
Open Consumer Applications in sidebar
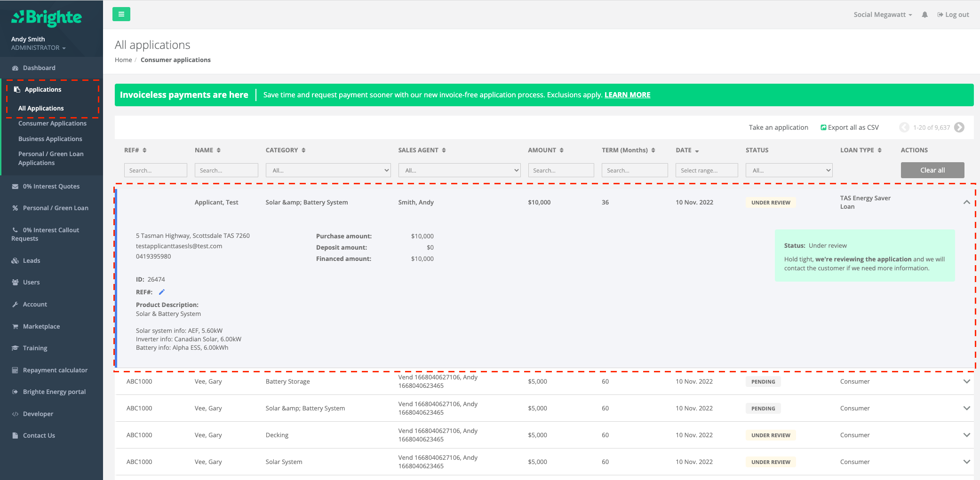point(52,123)
